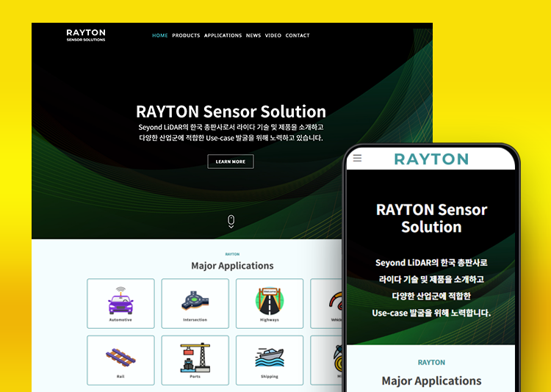The width and height of the screenshot is (551, 392).
Task: Choose the Shipping boat icon
Action: click(270, 357)
